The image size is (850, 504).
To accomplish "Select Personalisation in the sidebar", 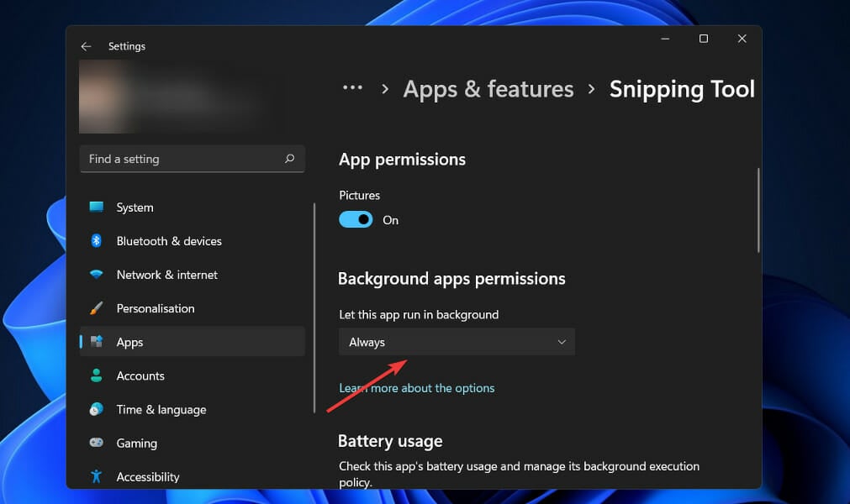I will (192, 308).
